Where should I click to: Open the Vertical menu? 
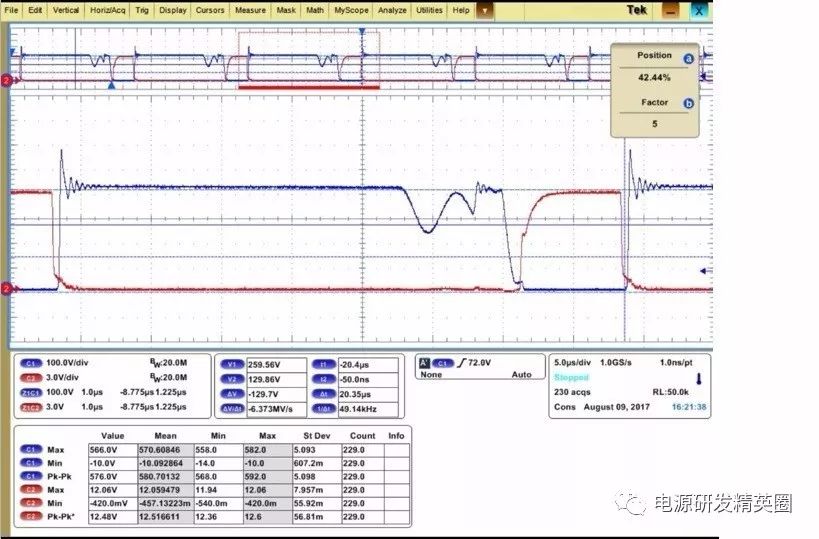(66, 10)
